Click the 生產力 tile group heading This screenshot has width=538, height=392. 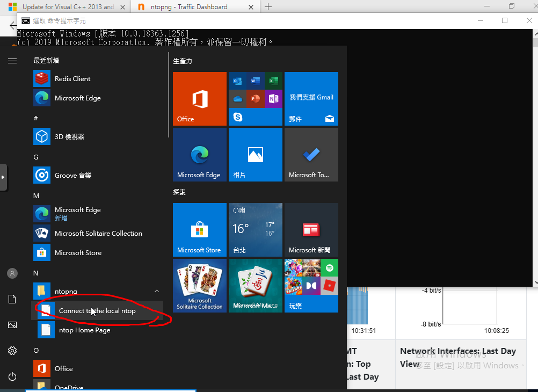[183, 61]
